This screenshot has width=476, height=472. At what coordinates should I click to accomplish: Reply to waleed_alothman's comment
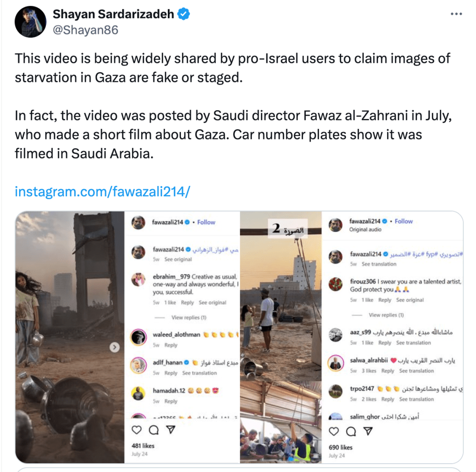(x=171, y=345)
